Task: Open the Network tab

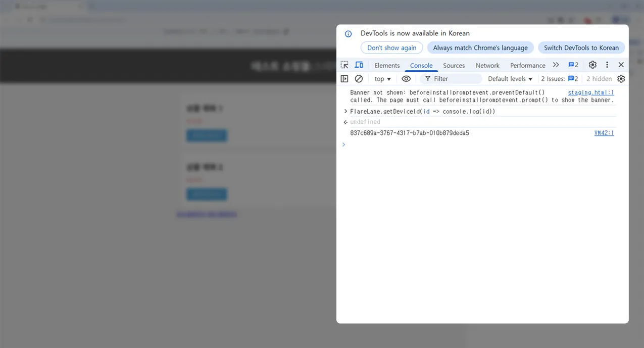Action: (x=487, y=66)
